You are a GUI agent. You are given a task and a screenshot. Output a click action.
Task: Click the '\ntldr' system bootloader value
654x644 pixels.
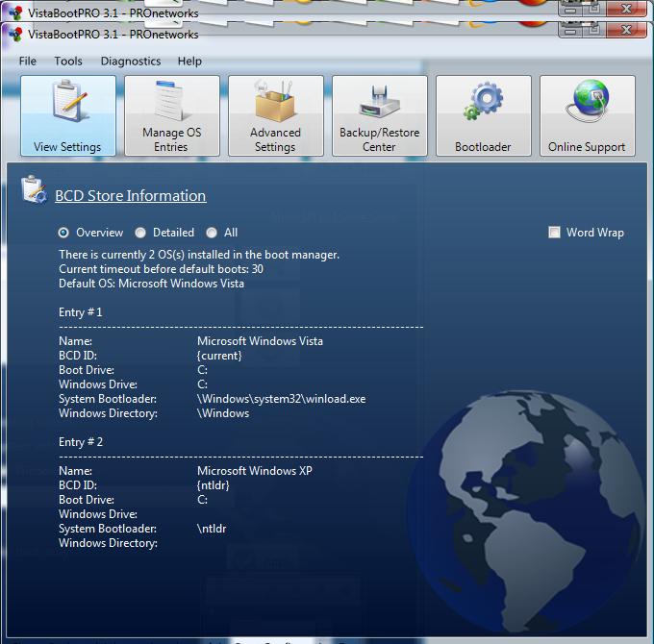pyautogui.click(x=212, y=529)
